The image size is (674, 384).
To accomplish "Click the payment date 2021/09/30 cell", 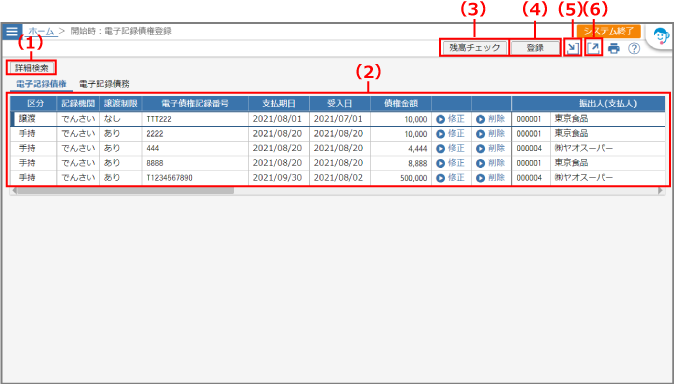I will point(279,178).
